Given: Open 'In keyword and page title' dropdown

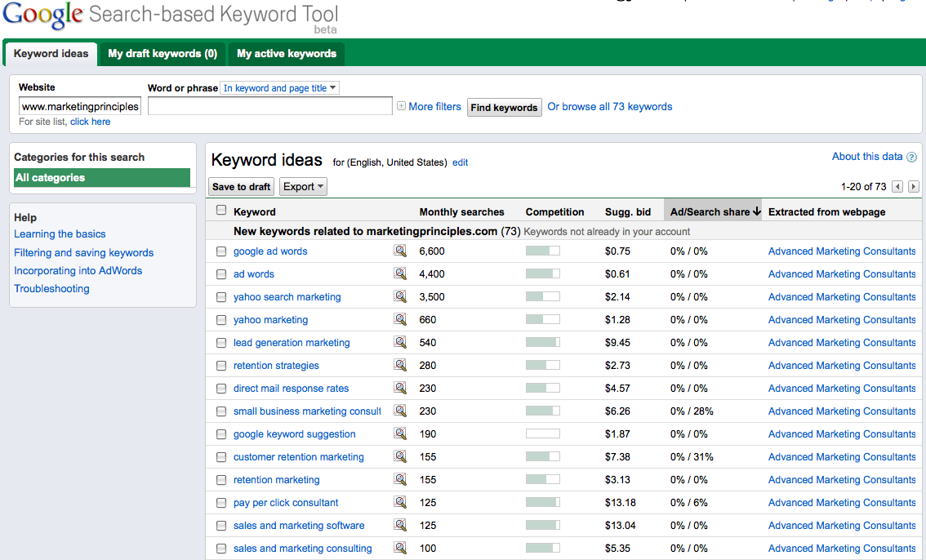Looking at the screenshot, I should (x=279, y=88).
